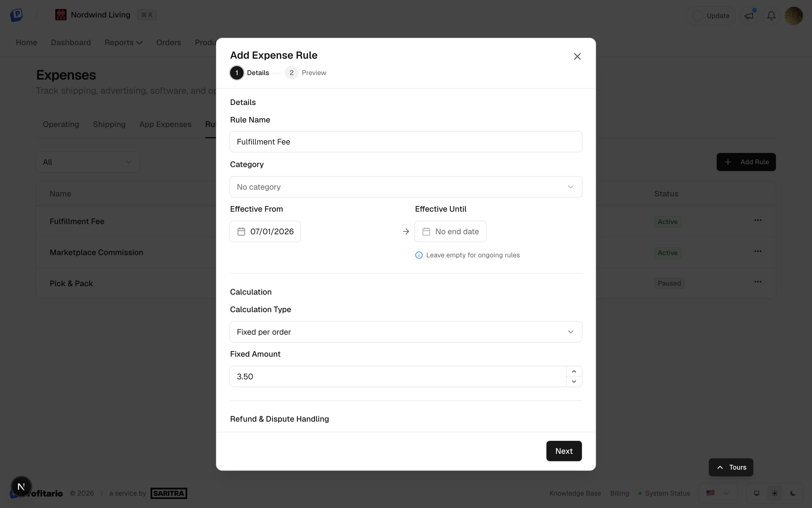The height and width of the screenshot is (508, 812).
Task: Switch to the App Expenses tab
Action: [x=166, y=124]
